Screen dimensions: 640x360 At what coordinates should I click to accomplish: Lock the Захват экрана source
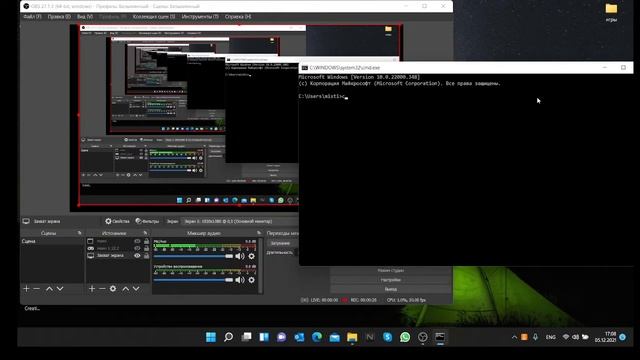tap(146, 256)
